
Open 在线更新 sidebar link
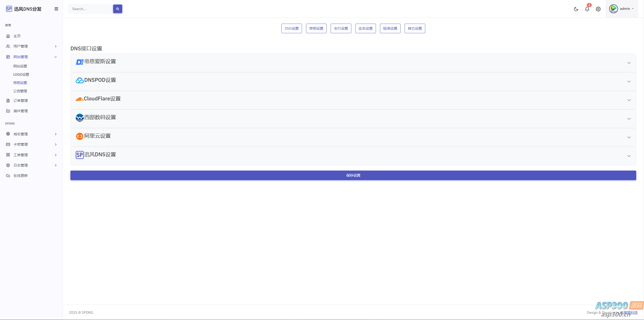coord(21,176)
